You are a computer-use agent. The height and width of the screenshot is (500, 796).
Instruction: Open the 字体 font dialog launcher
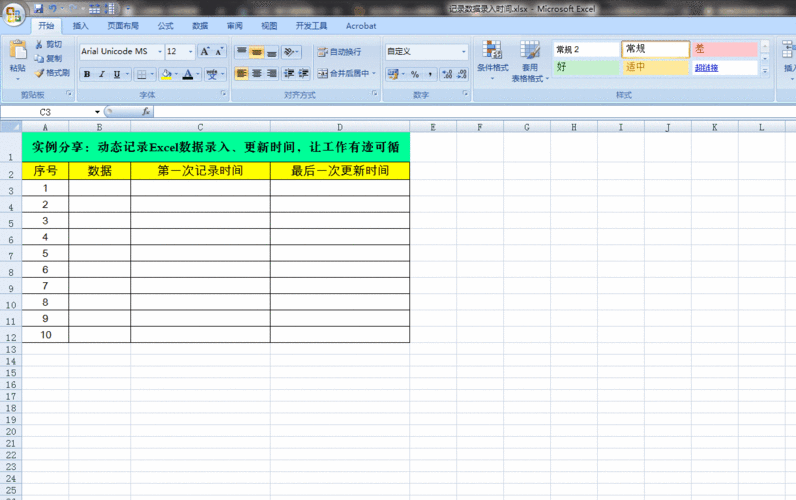(x=223, y=94)
